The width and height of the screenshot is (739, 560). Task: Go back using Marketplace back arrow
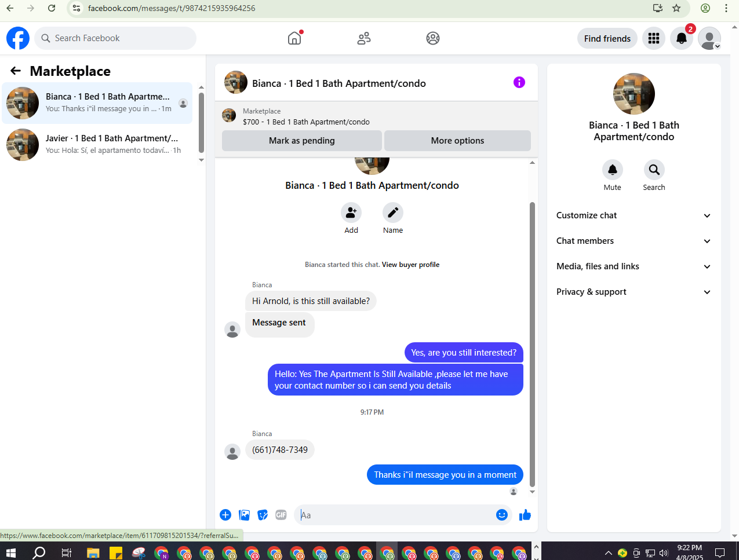click(16, 71)
